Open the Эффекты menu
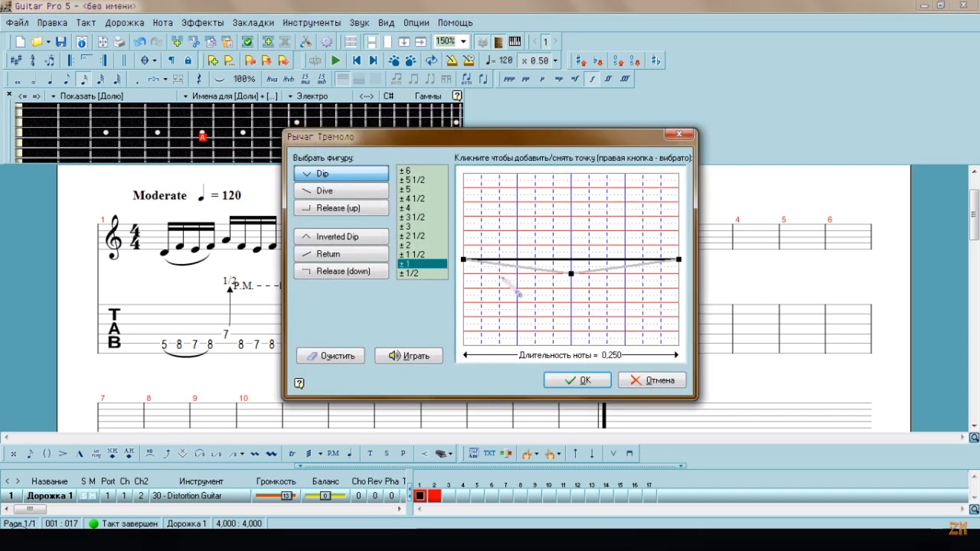980x551 pixels. [203, 23]
